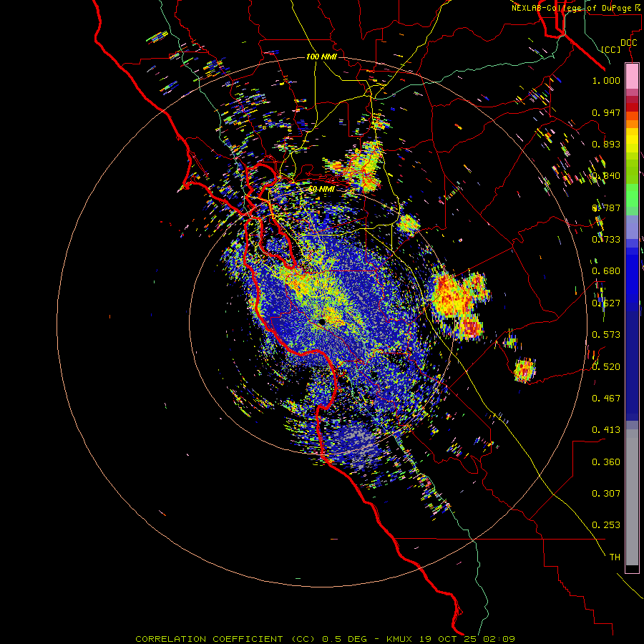Pick the red segment of the color bar
This screenshot has height=644, width=644.
click(x=632, y=107)
